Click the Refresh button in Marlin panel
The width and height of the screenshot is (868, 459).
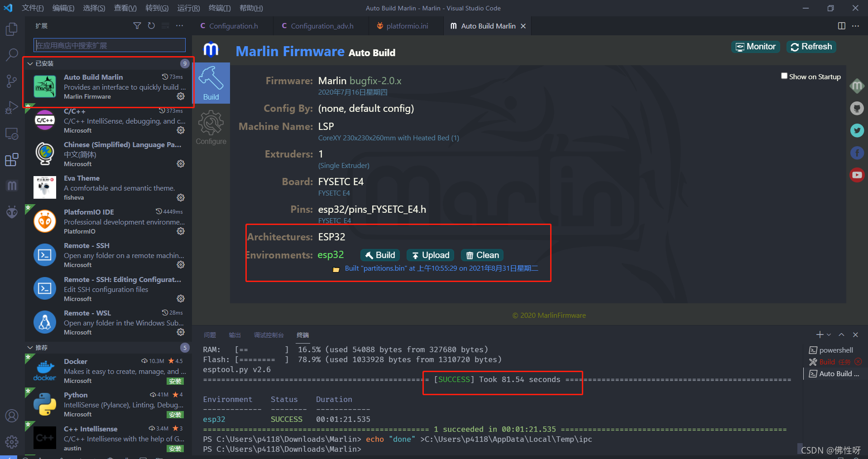click(x=811, y=47)
